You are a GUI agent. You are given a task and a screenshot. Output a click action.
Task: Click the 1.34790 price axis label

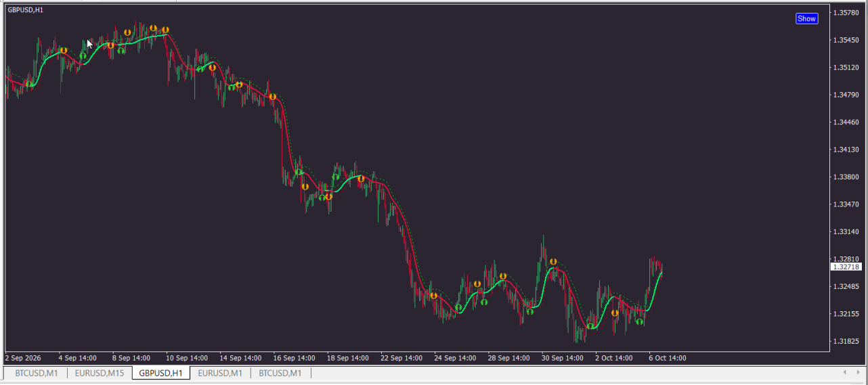846,95
